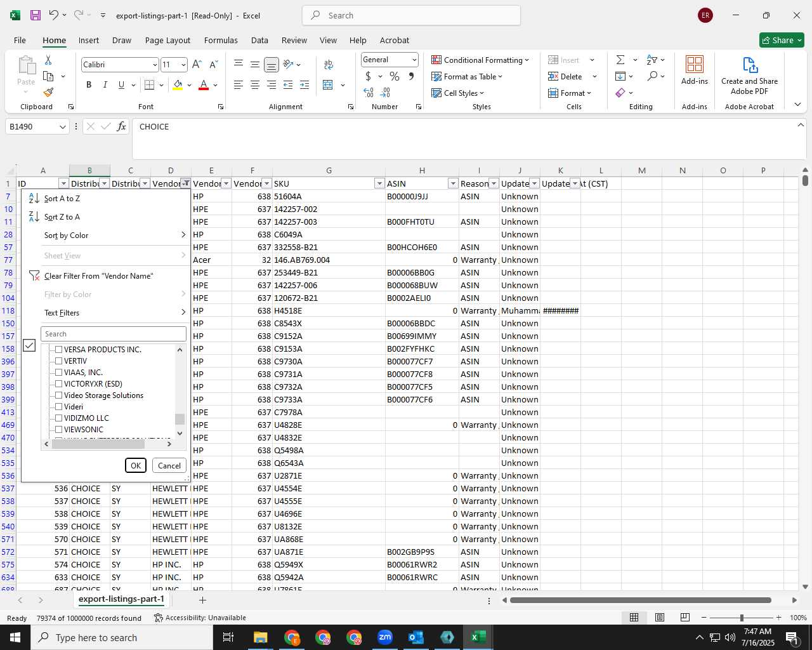
Task: Click the Share button
Action: [x=782, y=40]
